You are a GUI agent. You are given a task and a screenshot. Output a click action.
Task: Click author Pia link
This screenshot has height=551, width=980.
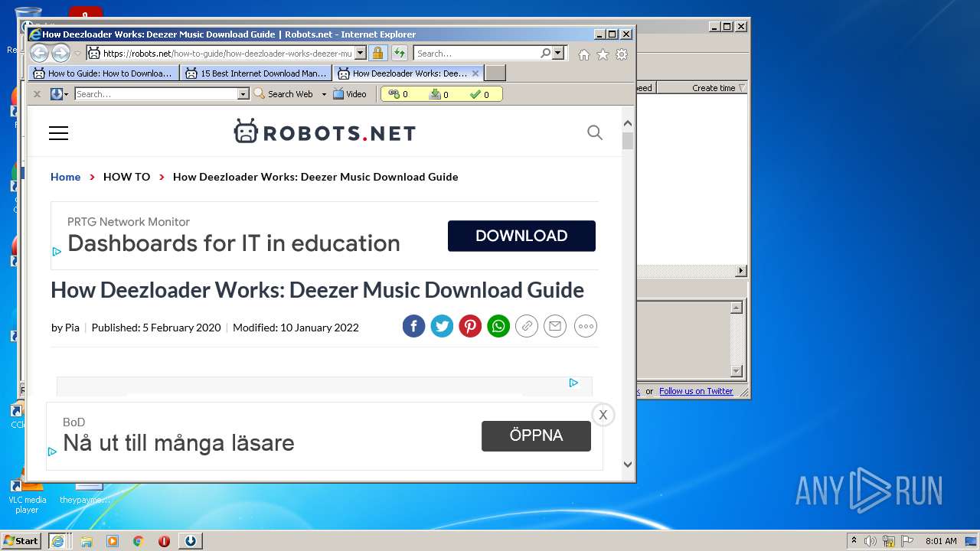pyautogui.click(x=72, y=328)
